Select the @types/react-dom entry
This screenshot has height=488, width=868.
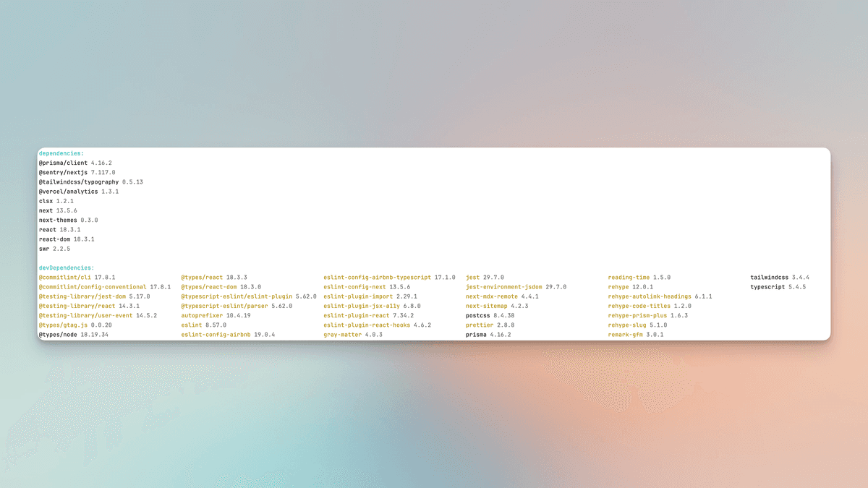pyautogui.click(x=209, y=287)
